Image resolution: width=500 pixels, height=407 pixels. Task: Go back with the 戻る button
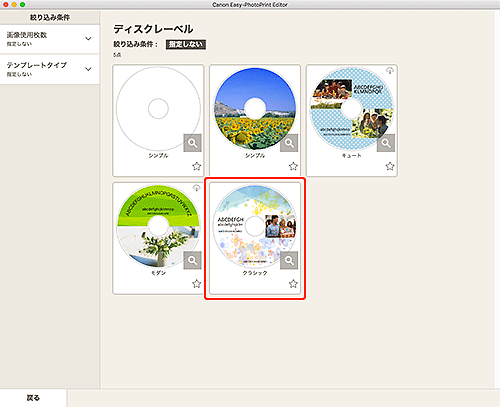33,398
